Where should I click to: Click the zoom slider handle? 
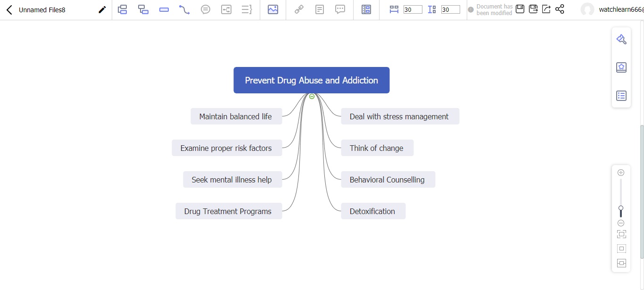(621, 209)
